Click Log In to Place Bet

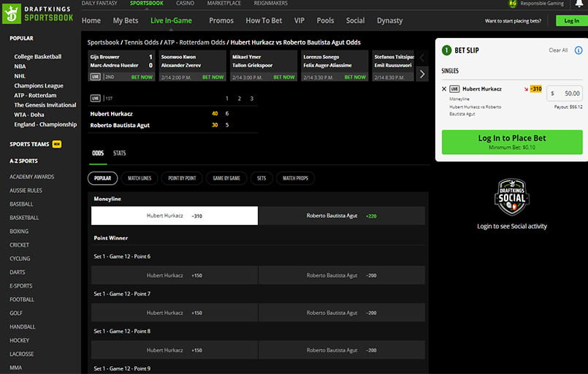512,142
